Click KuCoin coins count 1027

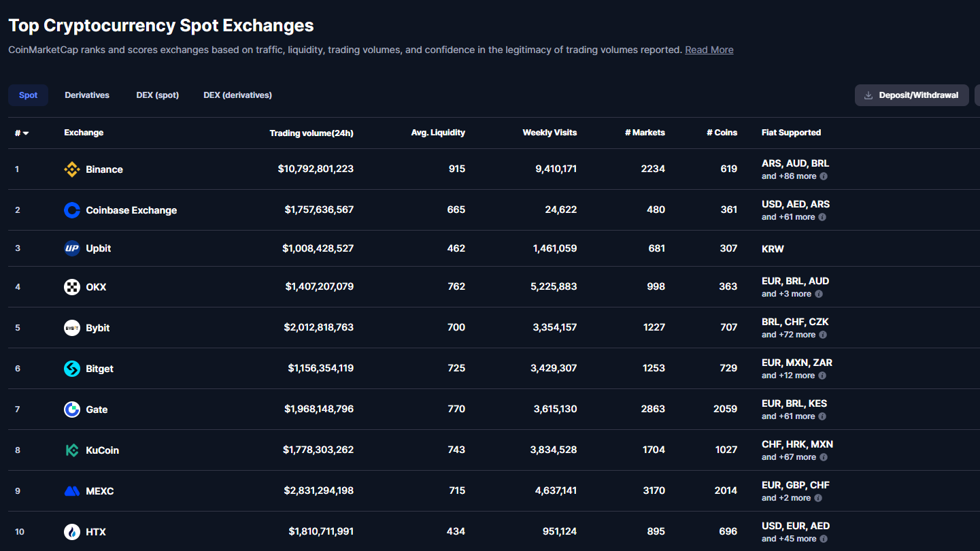click(726, 450)
